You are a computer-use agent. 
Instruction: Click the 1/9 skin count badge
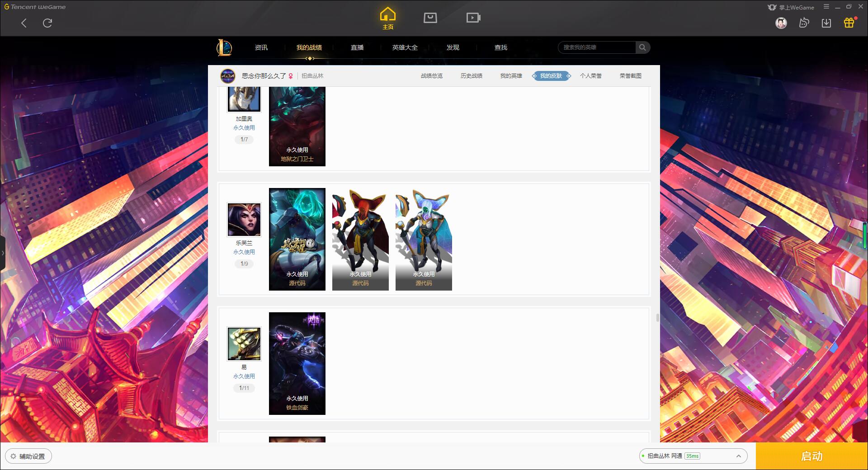coord(244,264)
